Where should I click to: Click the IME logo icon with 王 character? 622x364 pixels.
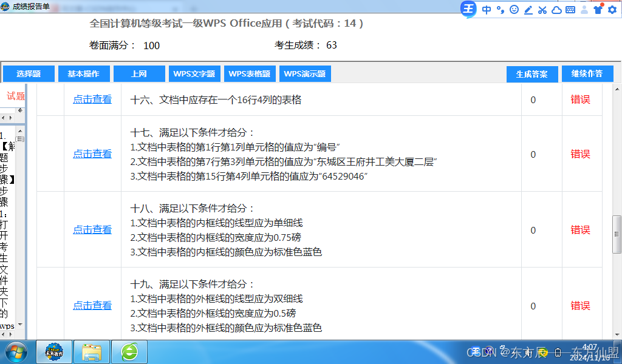click(468, 9)
